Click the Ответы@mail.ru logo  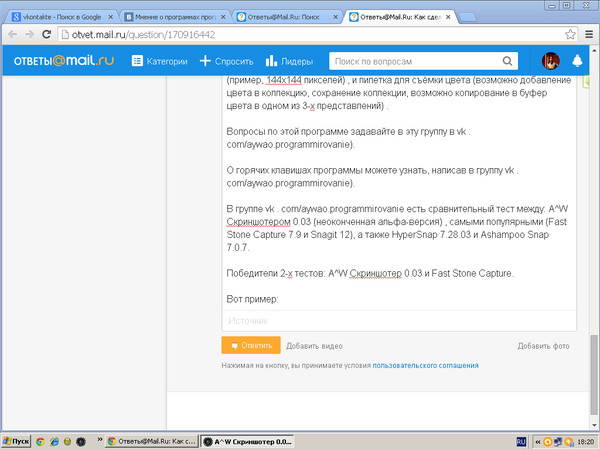[64, 61]
